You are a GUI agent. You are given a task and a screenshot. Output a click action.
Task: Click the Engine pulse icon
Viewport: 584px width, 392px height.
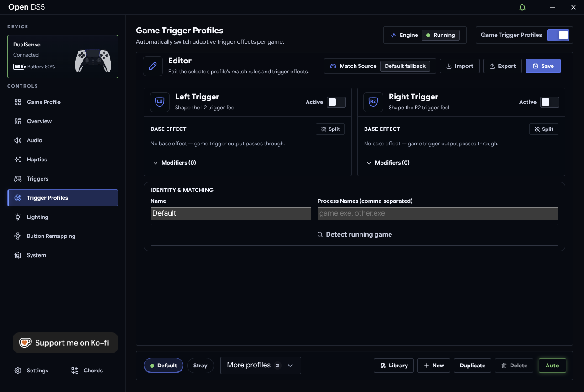(393, 35)
